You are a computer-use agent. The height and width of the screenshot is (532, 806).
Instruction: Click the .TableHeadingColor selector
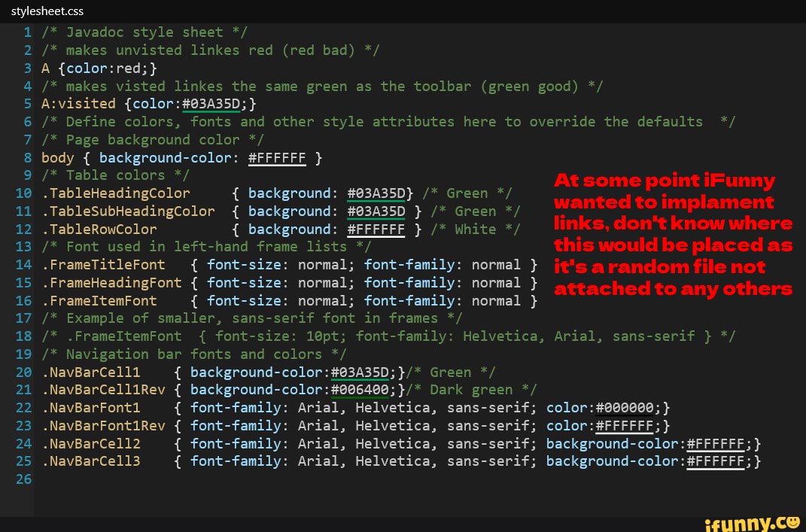[x=116, y=193]
